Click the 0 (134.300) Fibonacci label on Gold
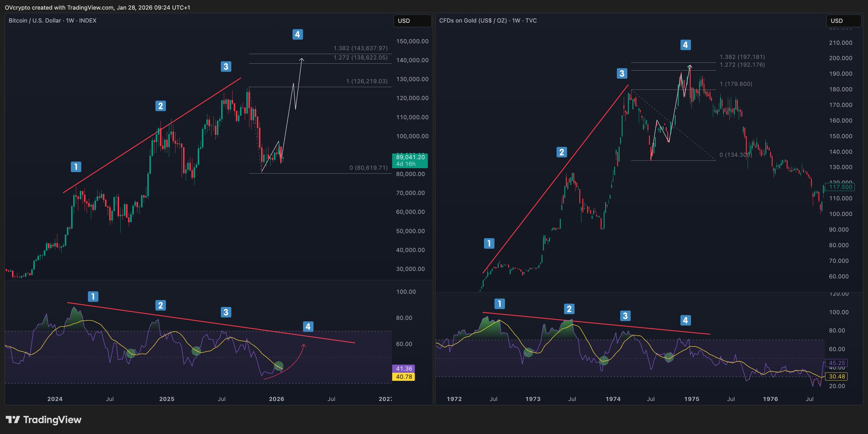 click(x=736, y=155)
